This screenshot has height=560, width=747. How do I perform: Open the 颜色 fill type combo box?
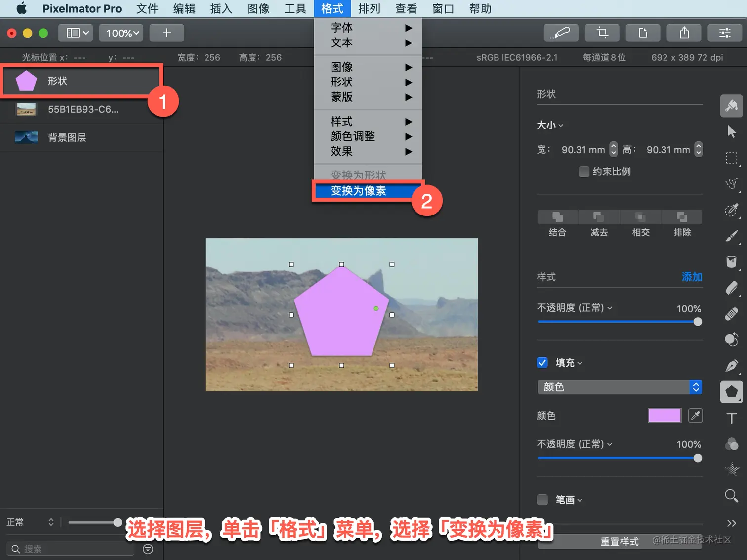620,387
